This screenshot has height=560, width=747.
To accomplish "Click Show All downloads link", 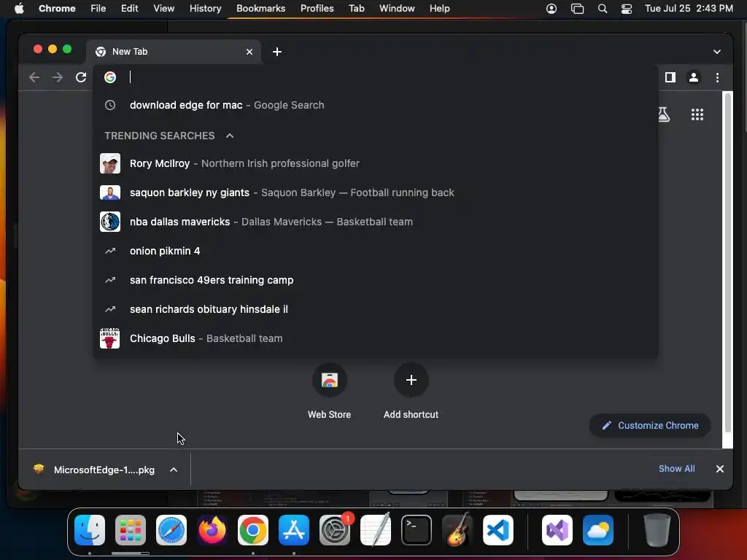I will point(676,469).
